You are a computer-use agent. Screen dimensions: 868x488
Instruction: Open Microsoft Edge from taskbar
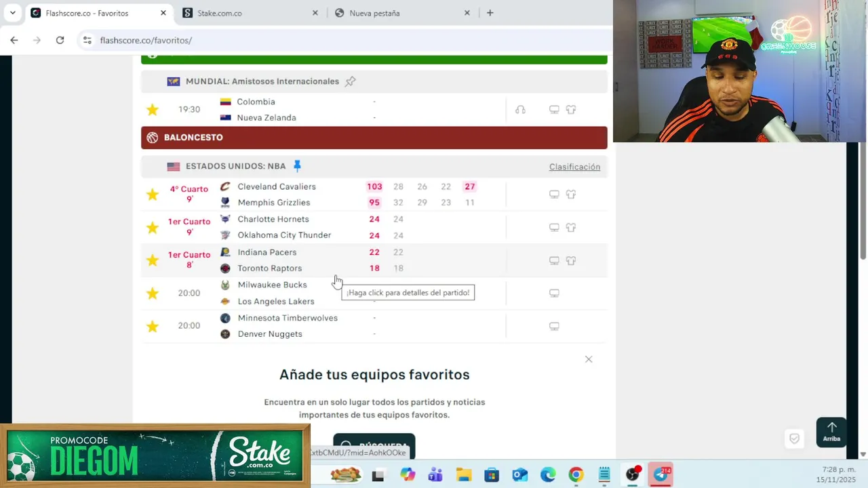coord(548,474)
